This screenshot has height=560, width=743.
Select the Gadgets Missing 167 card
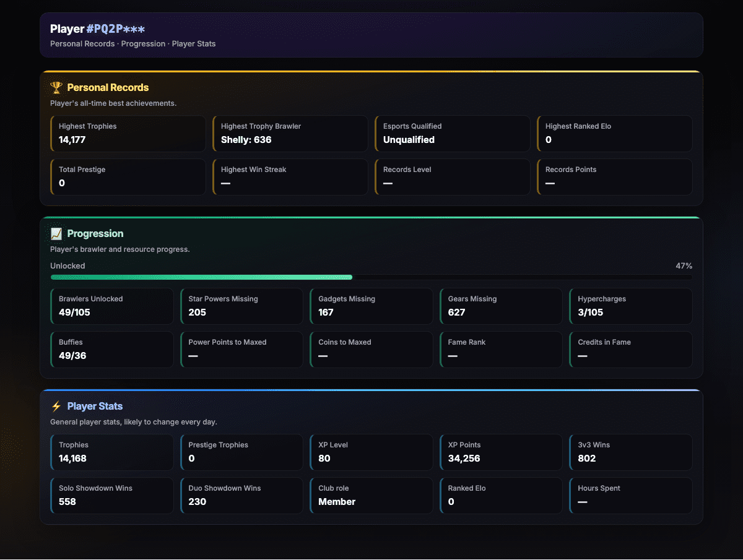(371, 306)
